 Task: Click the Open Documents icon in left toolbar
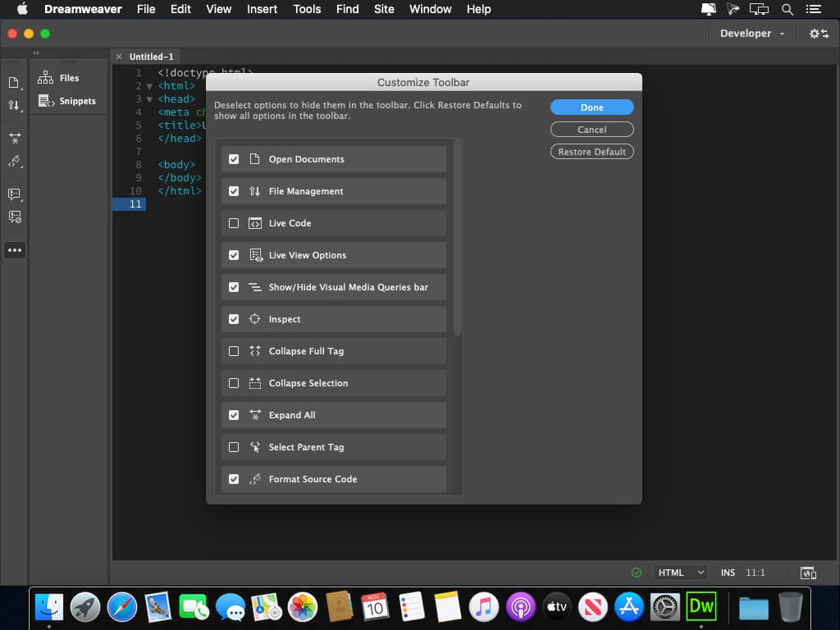pyautogui.click(x=14, y=83)
